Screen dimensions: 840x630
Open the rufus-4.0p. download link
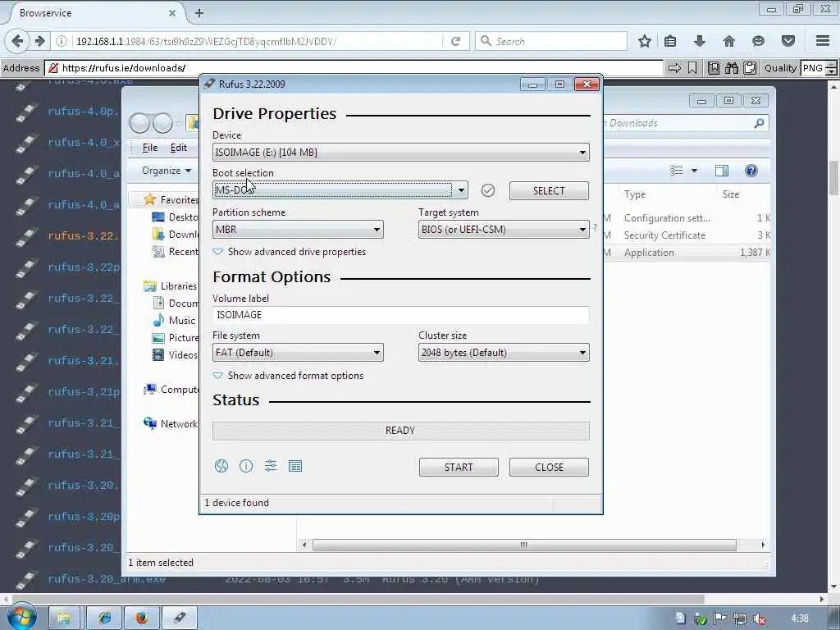coord(84,112)
